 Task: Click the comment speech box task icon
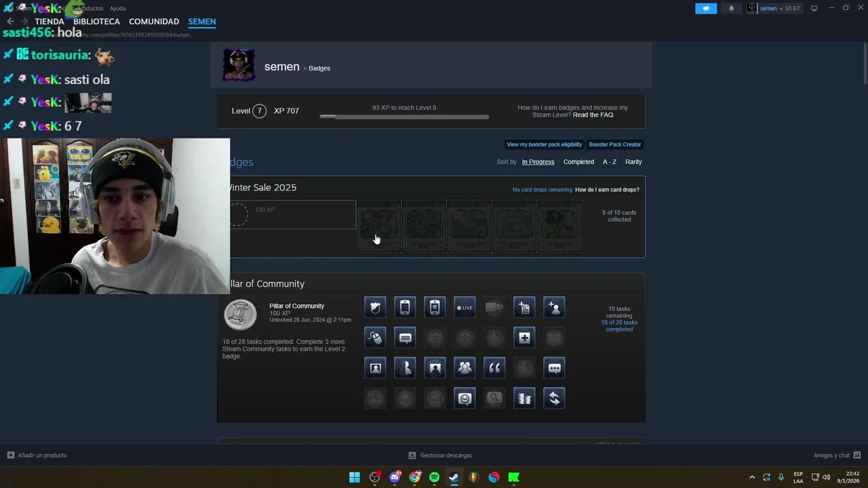pos(405,338)
